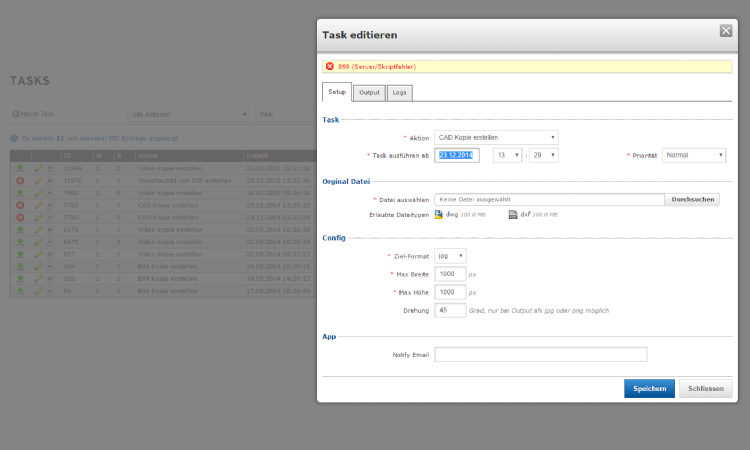Screen dimensions: 750x450
Task: Click the Speichern button
Action: pyautogui.click(x=649, y=388)
